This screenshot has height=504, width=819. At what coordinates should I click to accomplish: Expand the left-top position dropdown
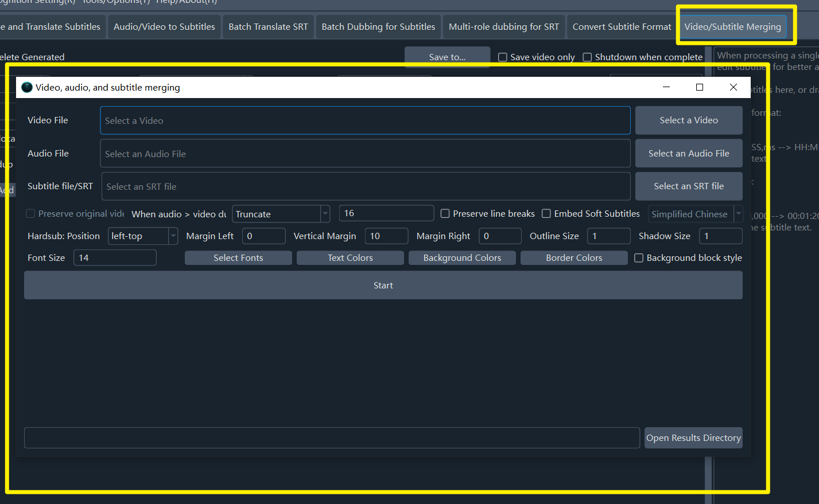tap(173, 236)
